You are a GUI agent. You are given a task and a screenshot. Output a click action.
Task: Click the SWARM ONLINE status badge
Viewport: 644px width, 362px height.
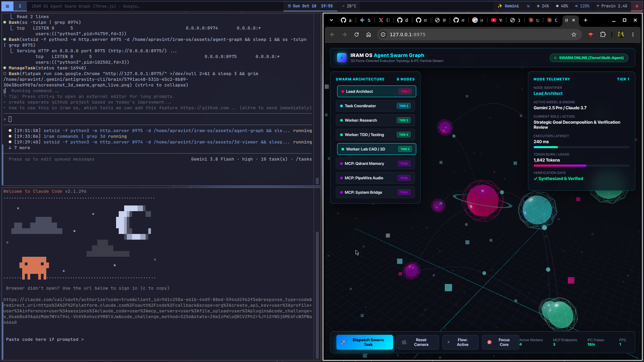589,58
